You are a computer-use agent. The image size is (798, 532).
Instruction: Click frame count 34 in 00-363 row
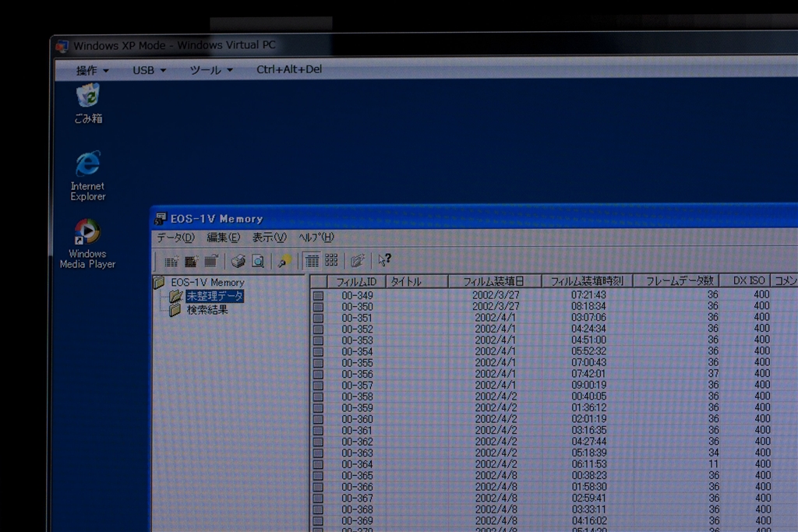point(714,452)
